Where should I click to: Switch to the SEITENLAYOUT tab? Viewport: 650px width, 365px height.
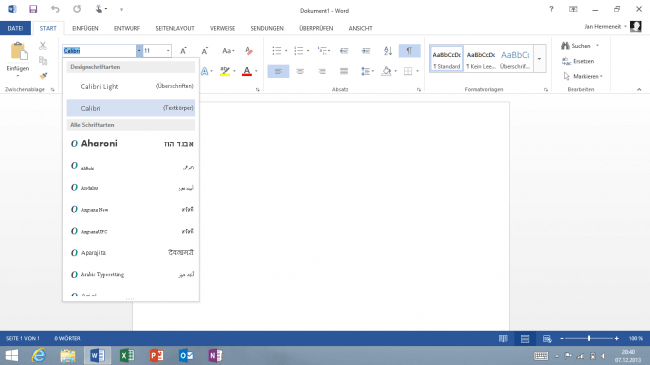[175, 28]
